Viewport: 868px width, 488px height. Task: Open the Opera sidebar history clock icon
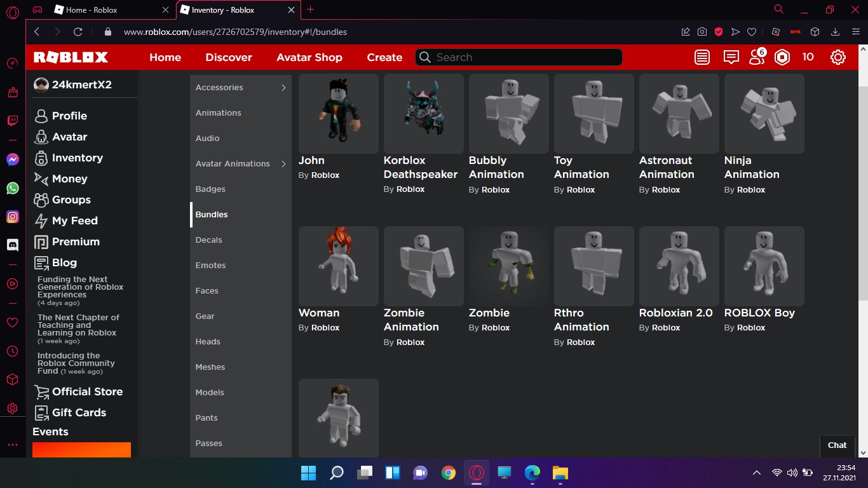coord(12,351)
